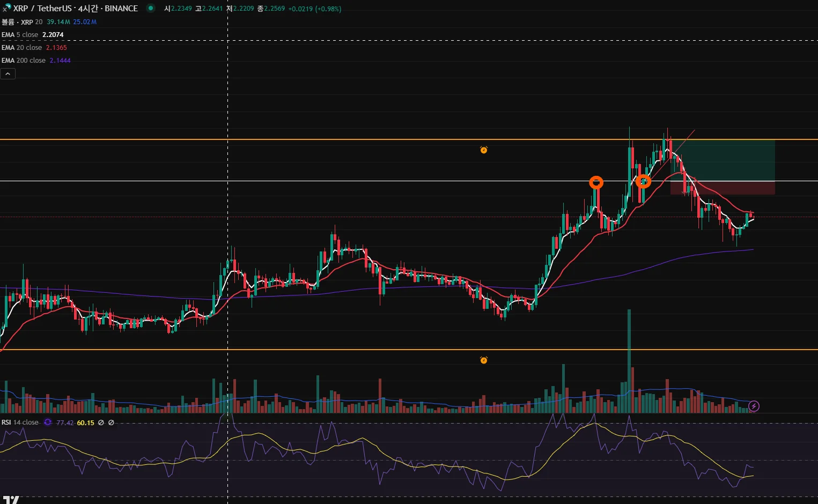This screenshot has height=504, width=818.
Task: Click the "4시간" interval label
Action: tap(88, 9)
